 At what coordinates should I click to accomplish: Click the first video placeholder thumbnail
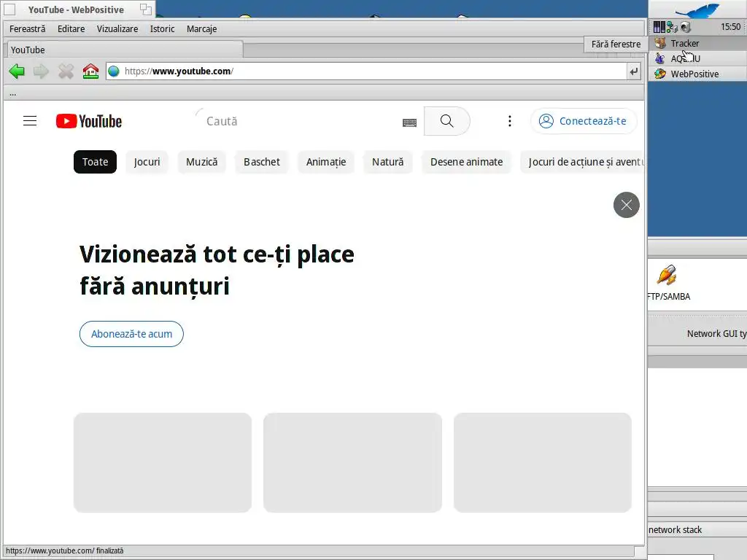click(x=163, y=462)
